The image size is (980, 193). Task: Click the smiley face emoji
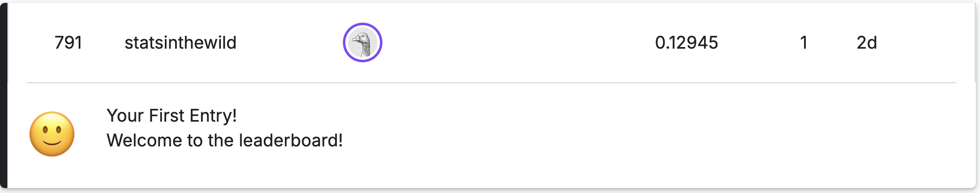point(52,134)
